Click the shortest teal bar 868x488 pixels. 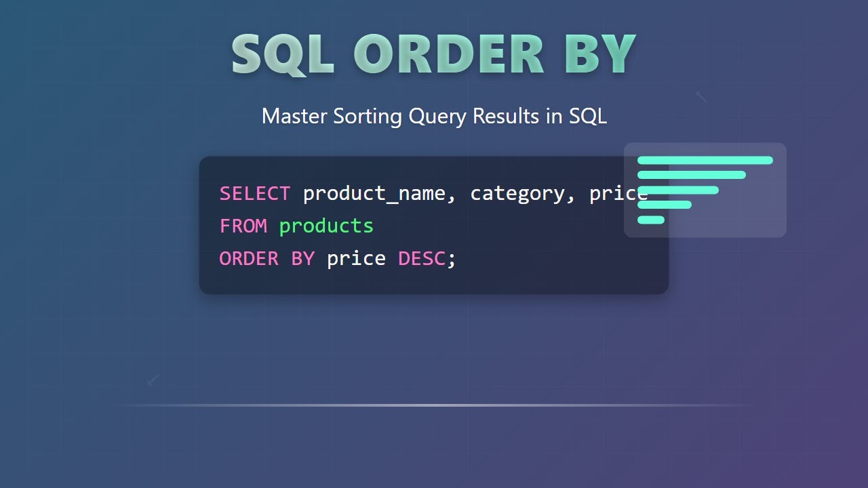651,220
